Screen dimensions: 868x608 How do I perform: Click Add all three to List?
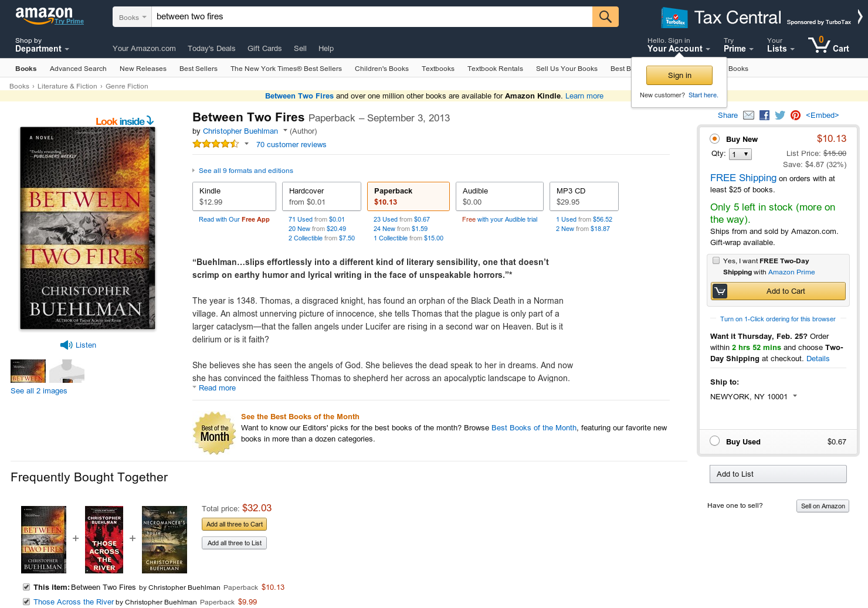tap(234, 543)
